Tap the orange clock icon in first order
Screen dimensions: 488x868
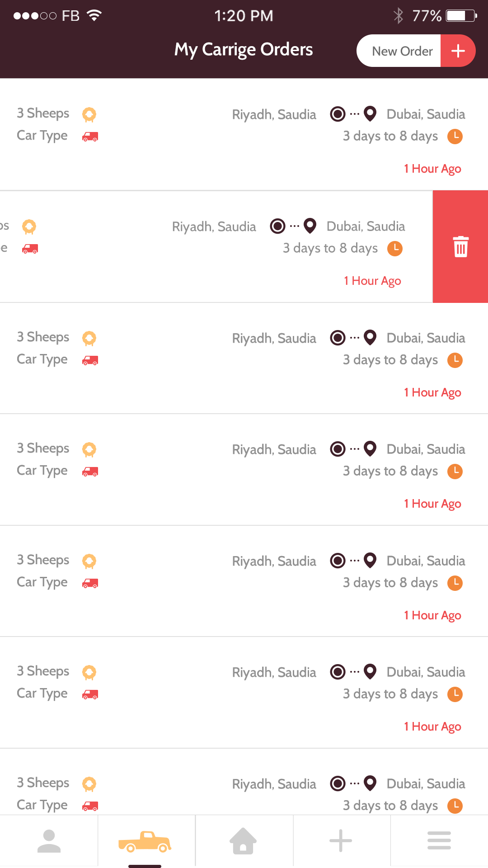pos(455,136)
